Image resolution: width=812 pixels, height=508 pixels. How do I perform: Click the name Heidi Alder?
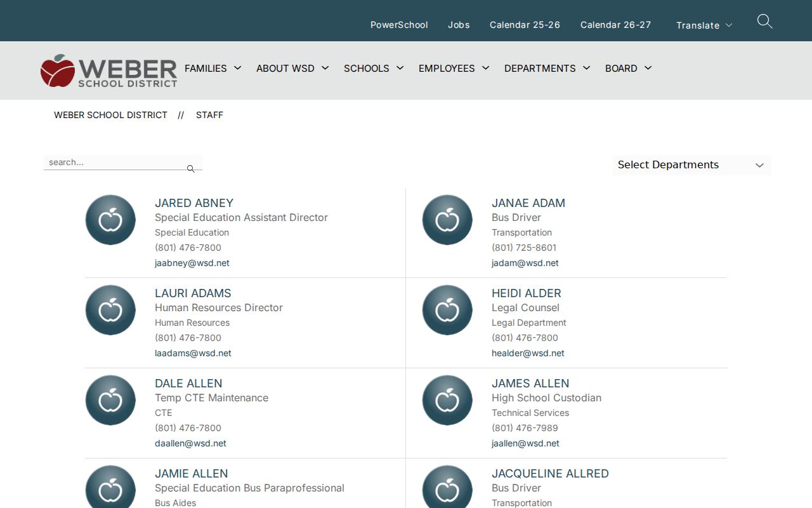(527, 293)
